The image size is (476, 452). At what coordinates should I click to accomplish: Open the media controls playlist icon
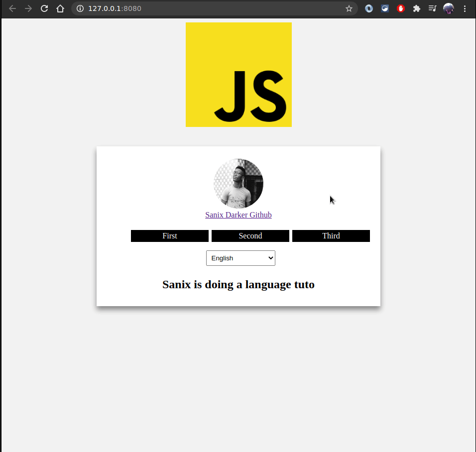tap(432, 8)
